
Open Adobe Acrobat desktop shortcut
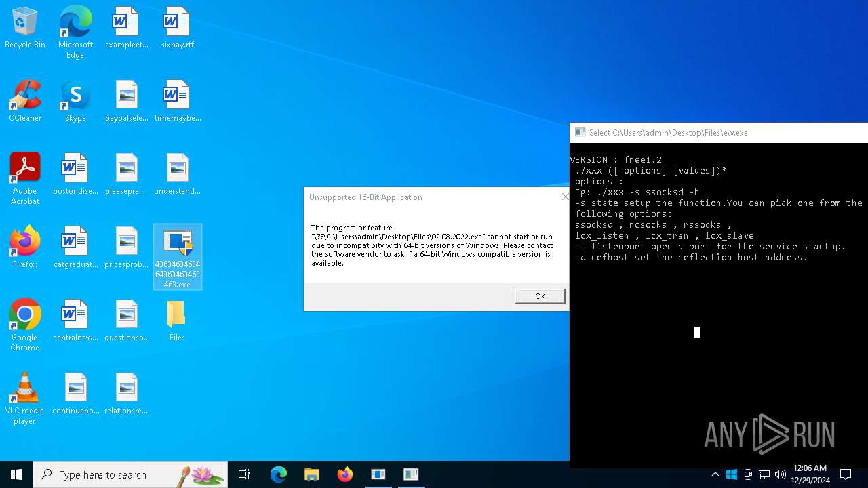pos(25,179)
